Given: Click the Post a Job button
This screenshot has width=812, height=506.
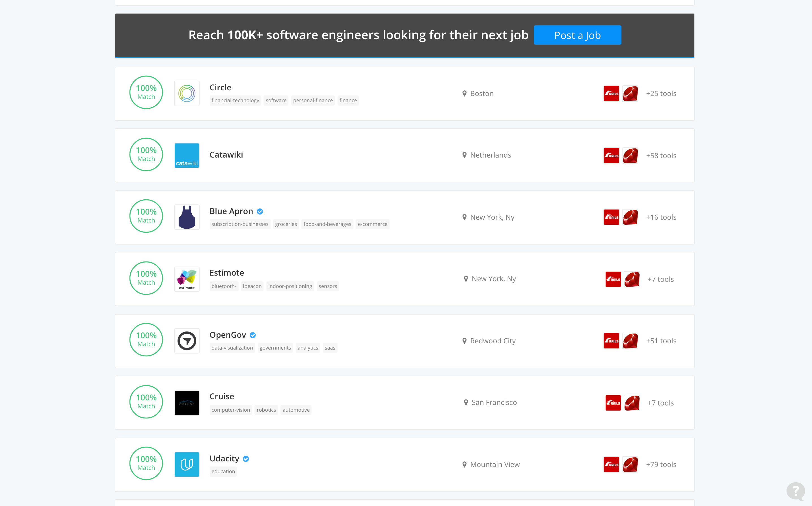Looking at the screenshot, I should click(x=577, y=35).
